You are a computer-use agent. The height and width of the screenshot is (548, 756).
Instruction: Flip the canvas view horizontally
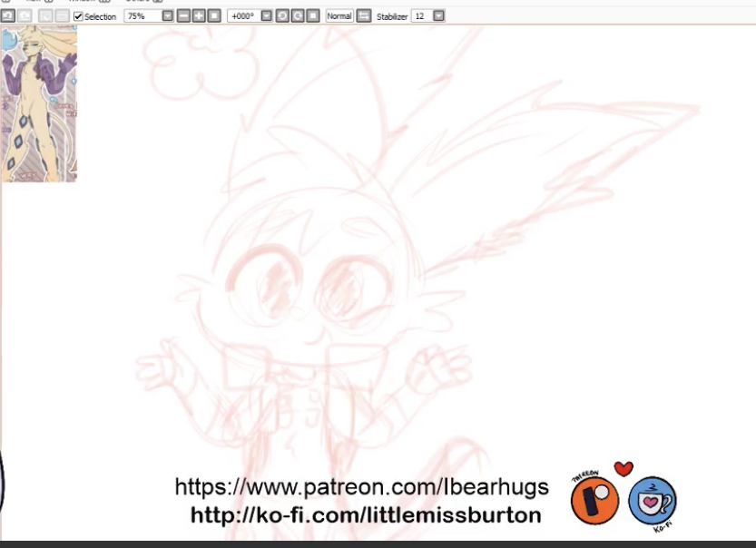pos(364,16)
